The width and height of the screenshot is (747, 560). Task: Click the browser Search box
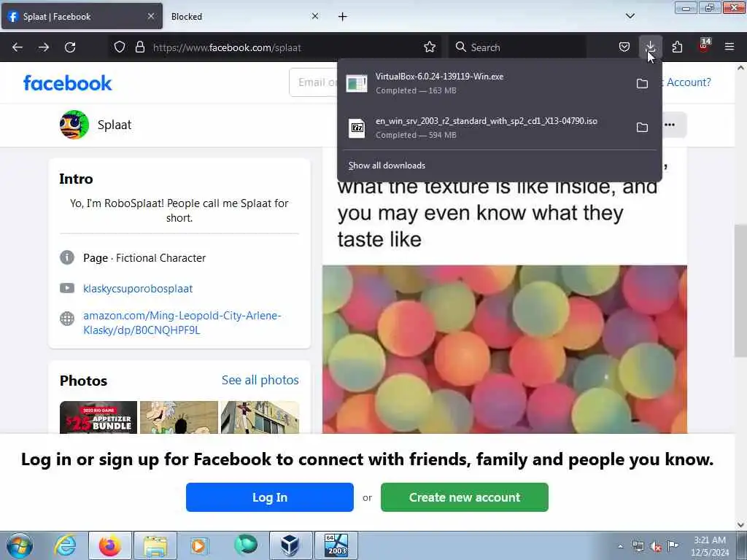[517, 47]
